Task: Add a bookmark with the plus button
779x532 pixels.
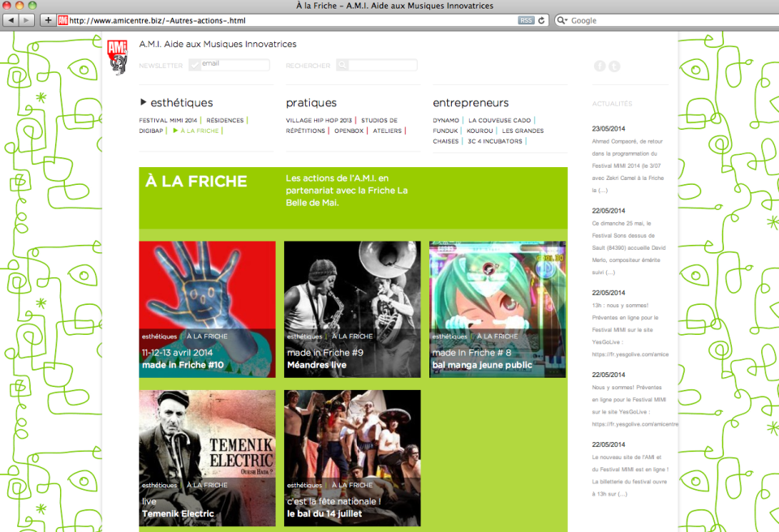Action: tap(48, 20)
